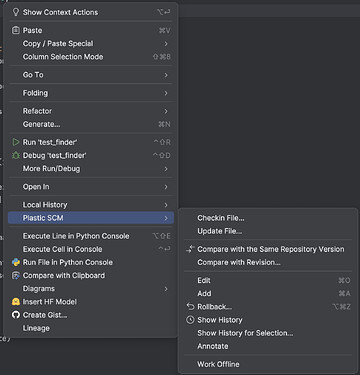This screenshot has width=360, height=375.
Task: Select Checkin File... menu entry
Action: [x=268, y=218]
